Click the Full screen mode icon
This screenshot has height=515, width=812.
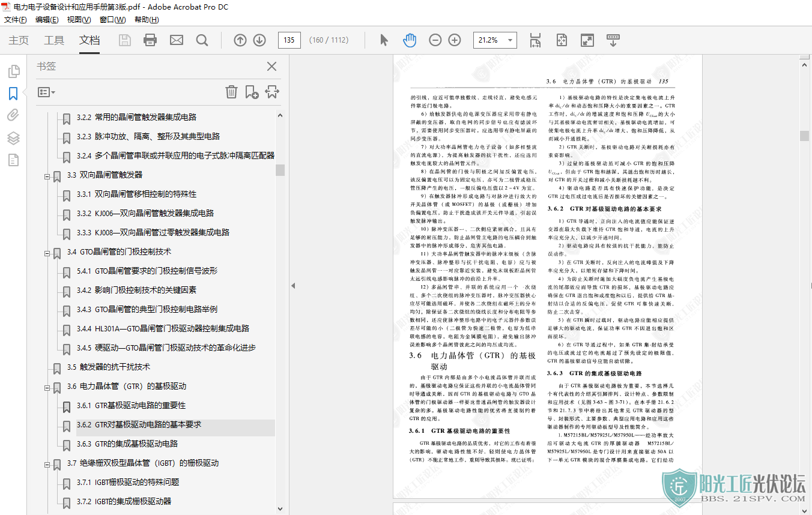pos(587,40)
